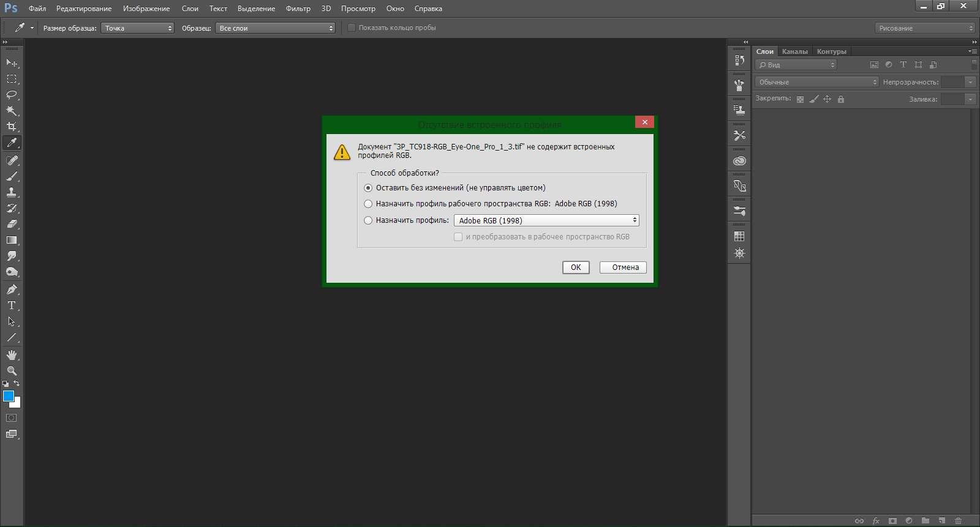Open the 'Образец' Все слои dropdown

276,28
